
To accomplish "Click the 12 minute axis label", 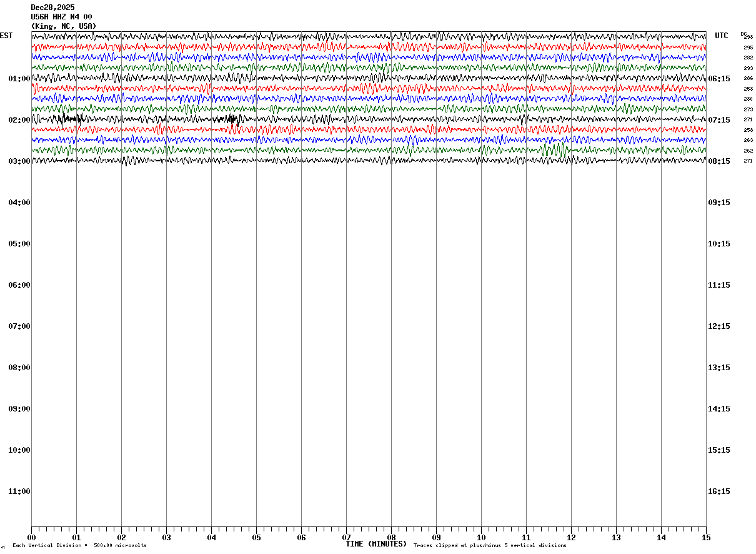I will pos(571,537).
